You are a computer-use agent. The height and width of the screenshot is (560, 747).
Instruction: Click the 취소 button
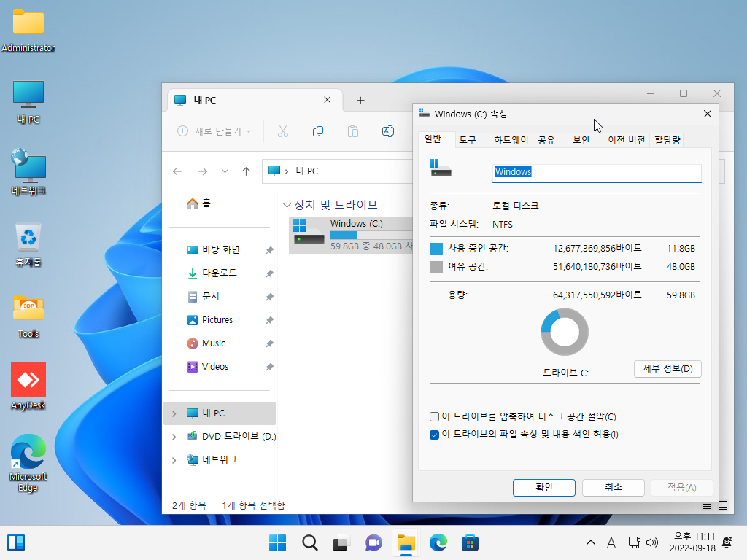(x=613, y=488)
